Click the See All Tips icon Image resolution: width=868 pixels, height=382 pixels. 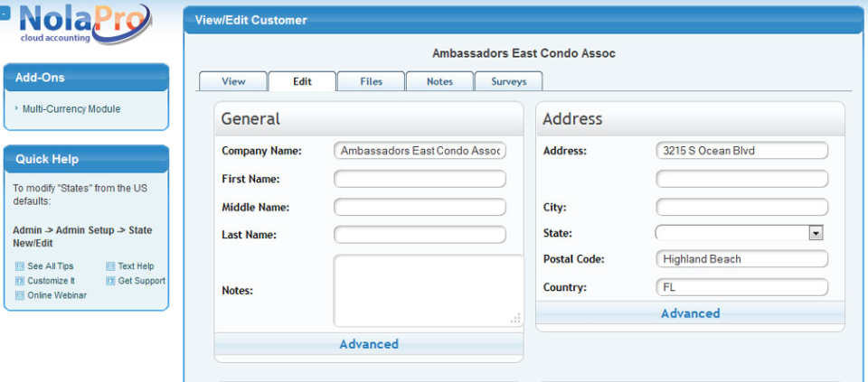(x=20, y=266)
